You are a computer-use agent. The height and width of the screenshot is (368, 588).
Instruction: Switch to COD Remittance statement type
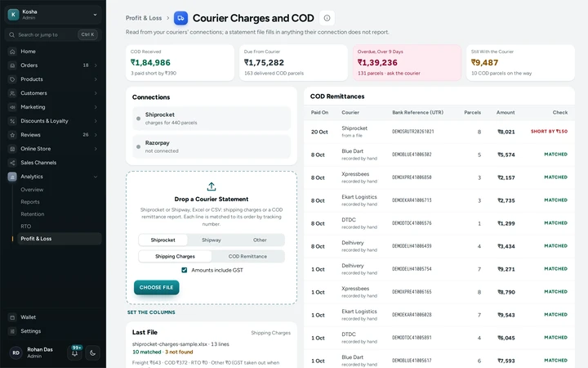[x=247, y=257]
